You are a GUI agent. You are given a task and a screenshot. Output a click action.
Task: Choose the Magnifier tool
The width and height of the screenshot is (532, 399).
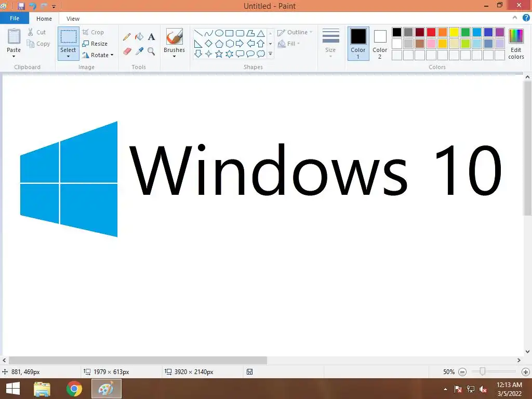pyautogui.click(x=151, y=51)
